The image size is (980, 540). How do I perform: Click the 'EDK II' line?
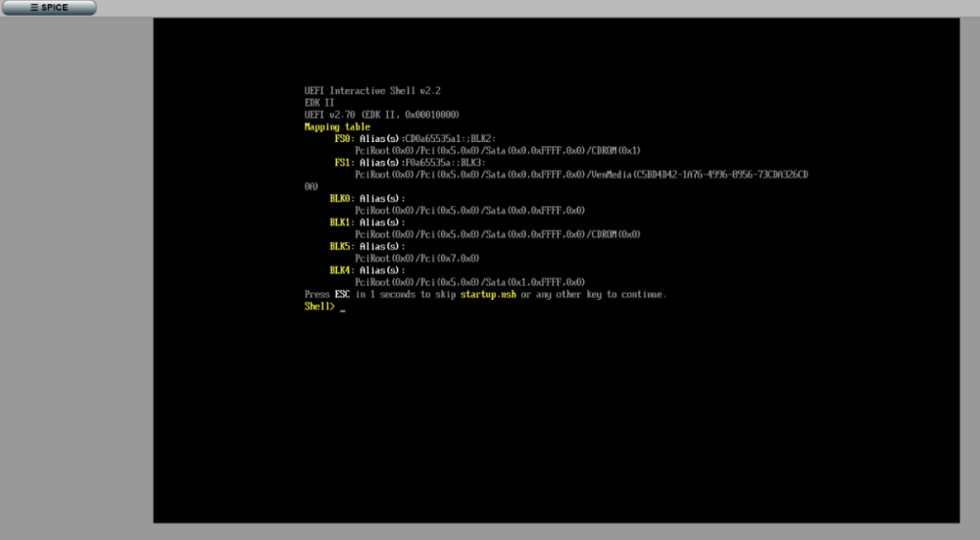click(x=318, y=102)
